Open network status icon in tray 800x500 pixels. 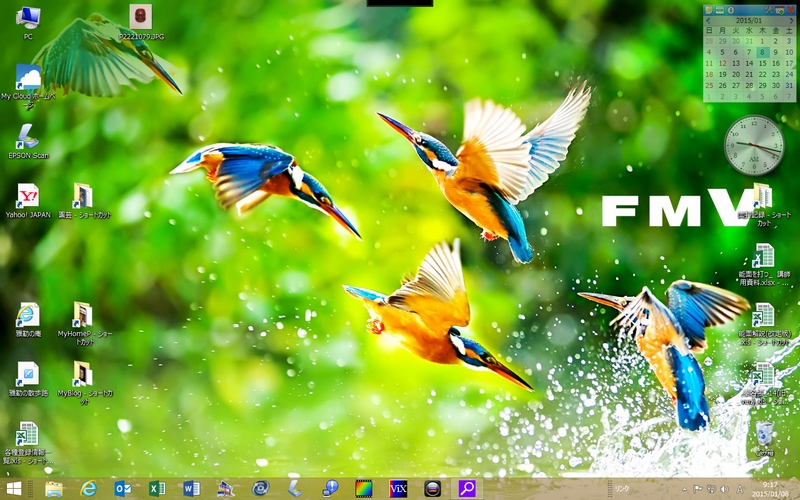[x=712, y=489]
